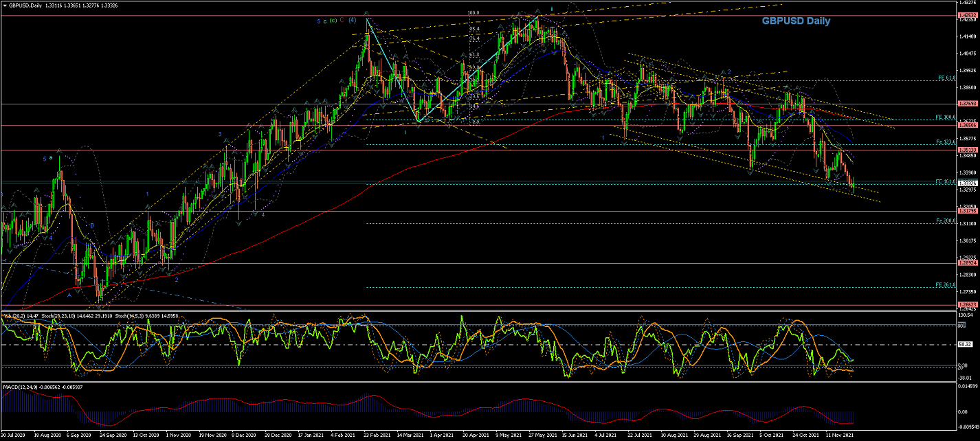Click the 1.31100 price axis tick
This screenshot has width=980, height=441.
[x=967, y=224]
